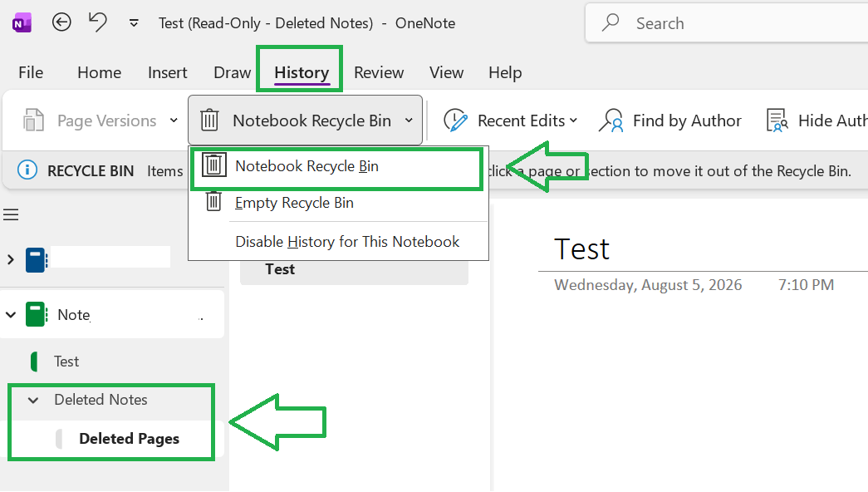The image size is (868, 492).
Task: Expand the collapsed blue notebook
Action: 10,259
